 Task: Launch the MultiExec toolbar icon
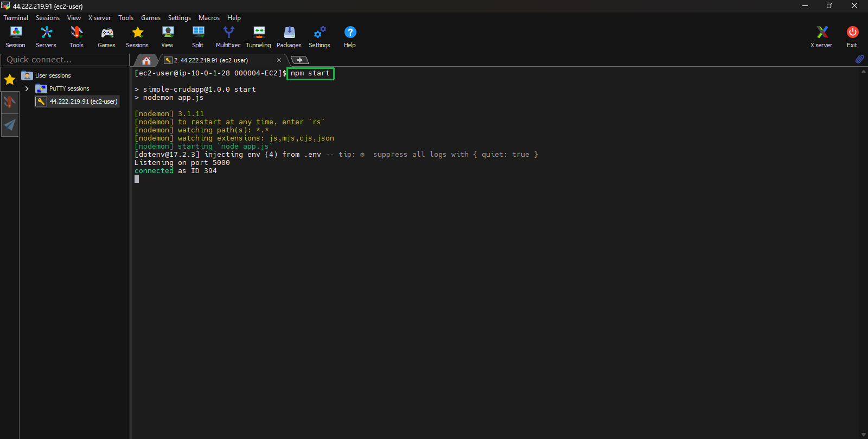pyautogui.click(x=228, y=37)
